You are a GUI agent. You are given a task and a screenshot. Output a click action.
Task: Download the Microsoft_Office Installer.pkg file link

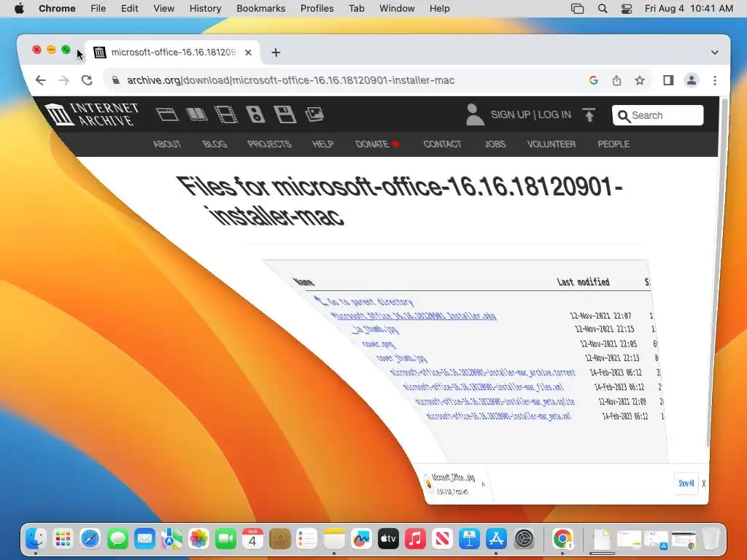point(414,316)
